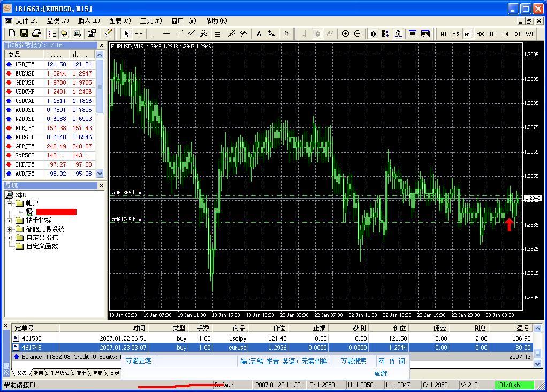Viewport: 547px width, 392px height.
Task: Switch chart to D1 timeframe
Action: (x=517, y=34)
